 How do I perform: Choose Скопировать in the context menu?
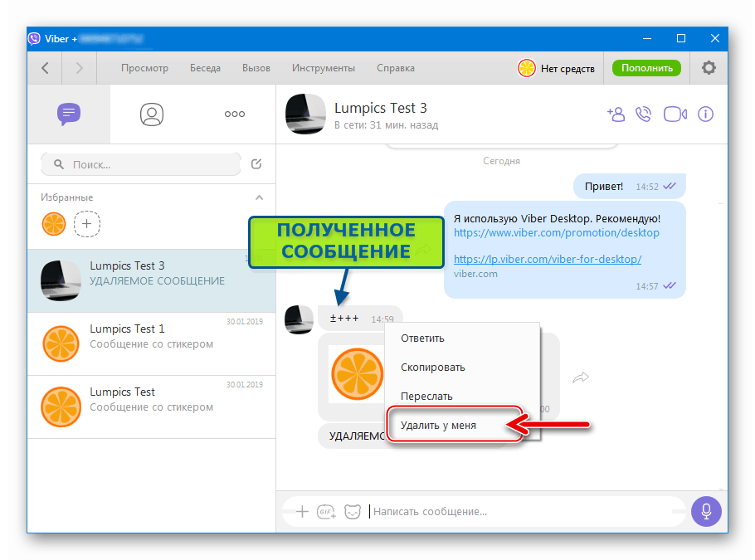click(463, 367)
